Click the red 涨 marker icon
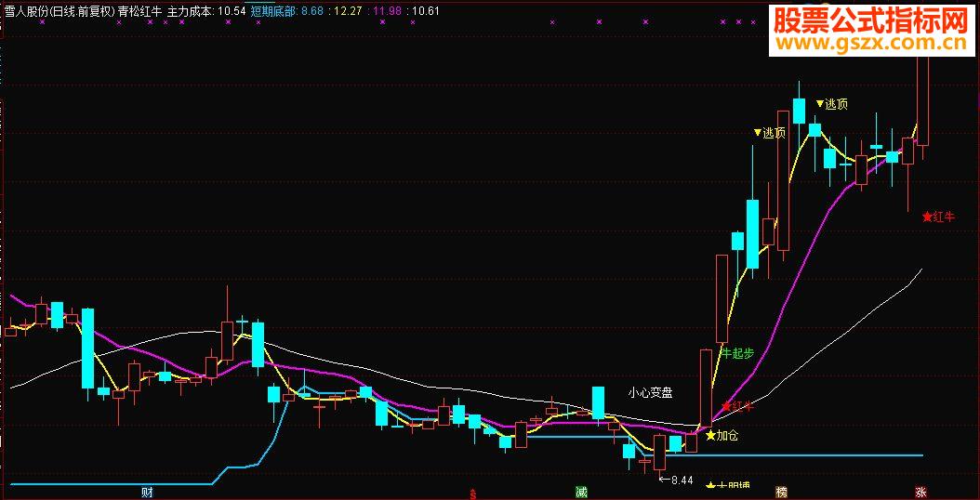Viewport: 980px width, 500px height. pos(920,493)
